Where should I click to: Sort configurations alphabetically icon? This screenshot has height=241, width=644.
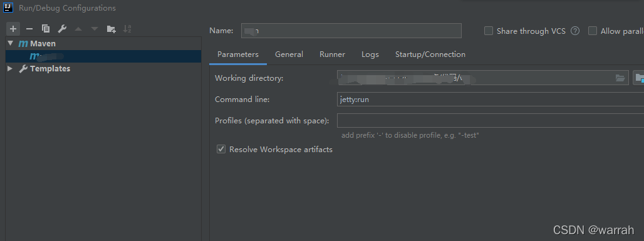click(x=127, y=29)
